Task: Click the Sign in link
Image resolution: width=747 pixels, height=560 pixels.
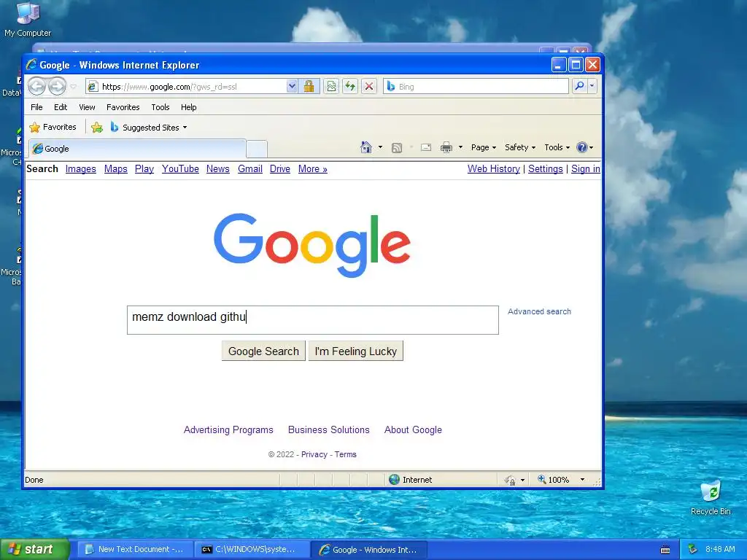Action: (586, 169)
